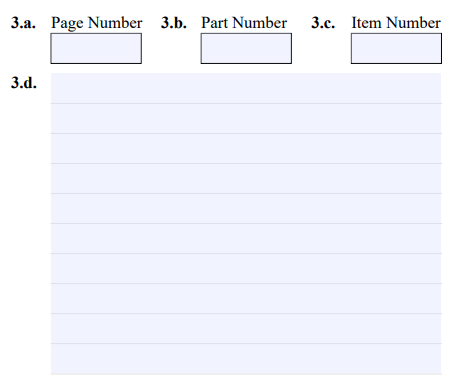The image size is (467, 392).
Task: Click the ninth line of 3.d. text area
Action: click(246, 328)
